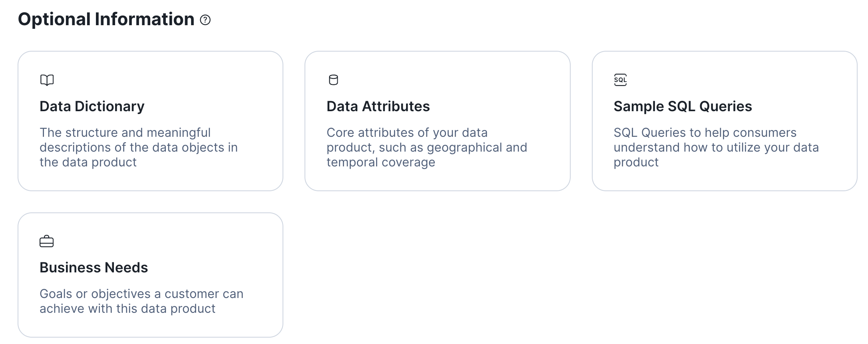
Task: Select the Sample SQL Queries title
Action: click(683, 106)
